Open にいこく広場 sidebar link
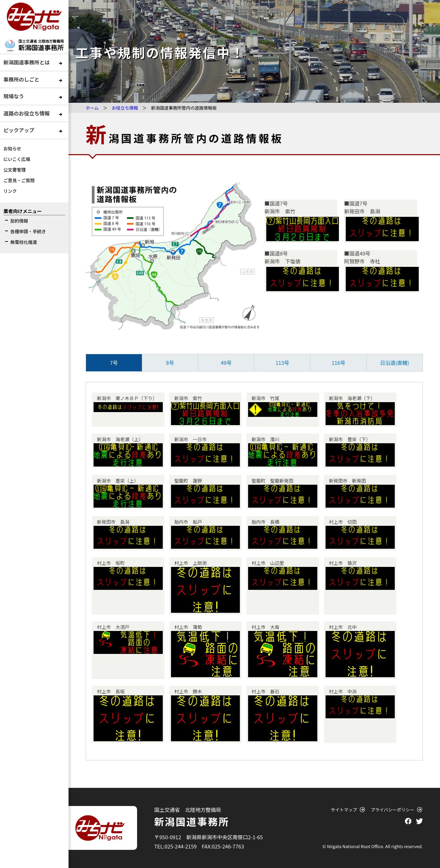The height and width of the screenshot is (868, 440). pyautogui.click(x=17, y=159)
